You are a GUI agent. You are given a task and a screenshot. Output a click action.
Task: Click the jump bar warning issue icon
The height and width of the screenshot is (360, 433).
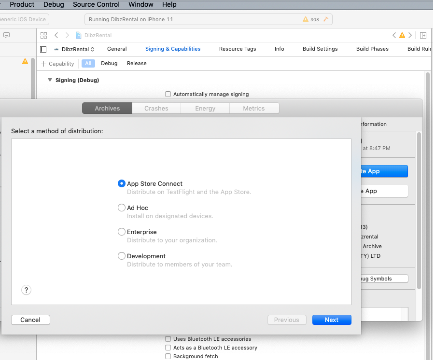click(x=402, y=35)
